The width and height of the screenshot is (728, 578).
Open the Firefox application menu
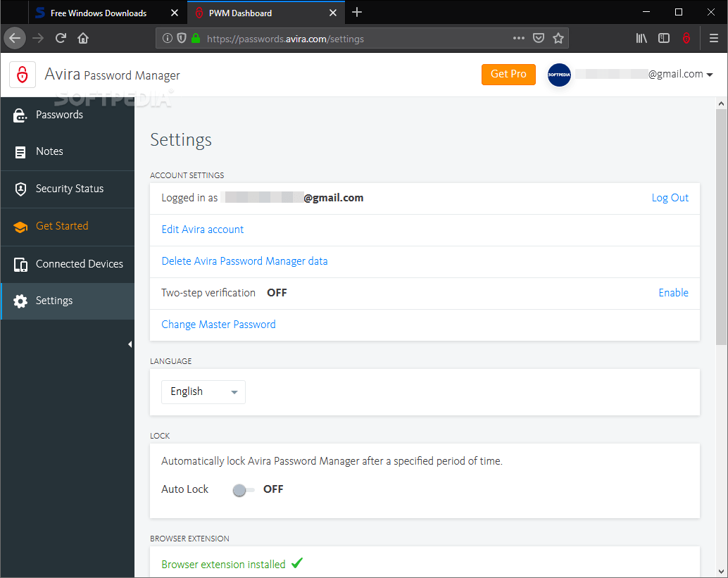[714, 38]
